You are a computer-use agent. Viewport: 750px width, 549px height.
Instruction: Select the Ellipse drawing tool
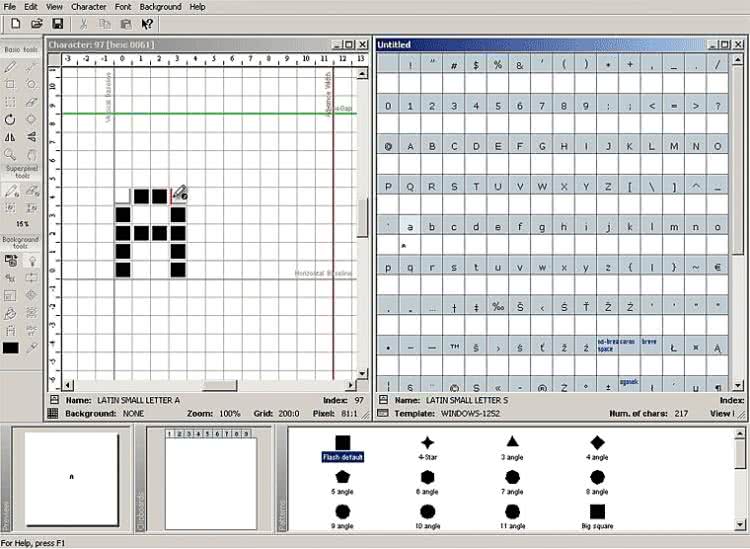pos(32,85)
